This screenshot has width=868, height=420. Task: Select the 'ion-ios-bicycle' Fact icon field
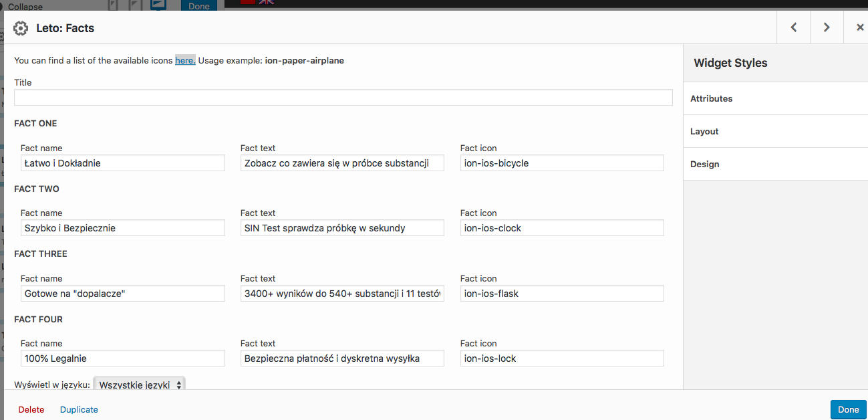point(561,163)
